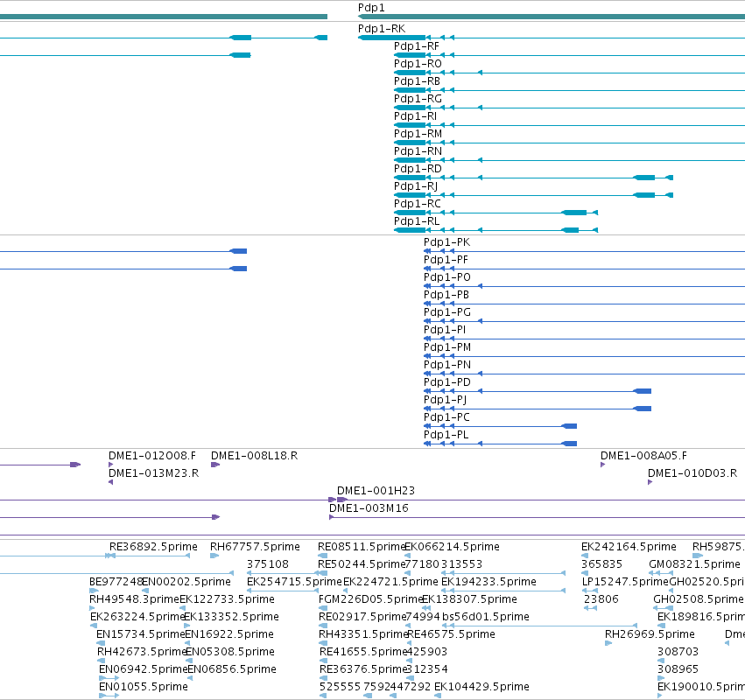The width and height of the screenshot is (745, 700).
Task: Choose the Pdp1-RG transcript label
Action: click(418, 99)
